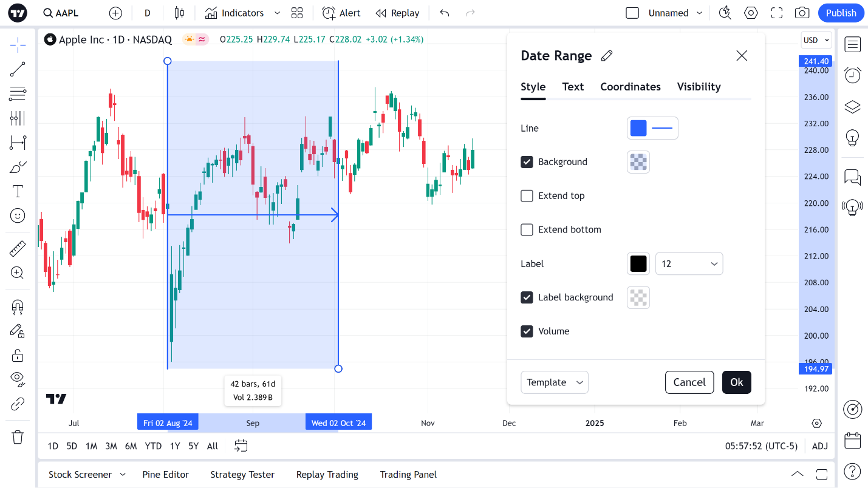Screen dimensions: 868x488
Task: Take a chart snapshot with camera icon
Action: pos(802,13)
